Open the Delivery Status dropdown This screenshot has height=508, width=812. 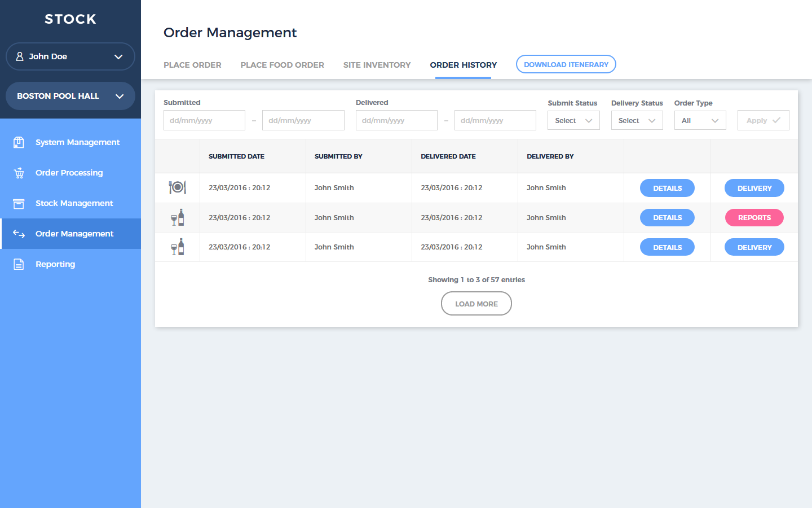637,120
